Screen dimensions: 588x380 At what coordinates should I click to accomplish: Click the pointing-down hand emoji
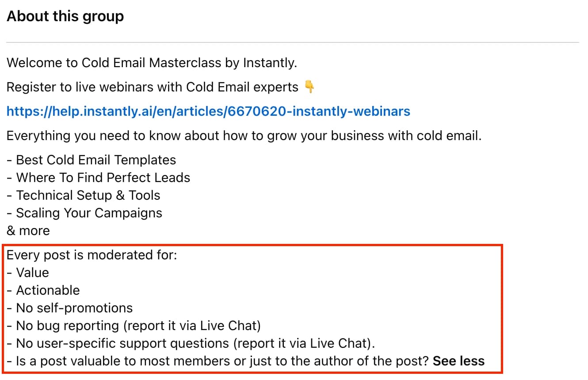pyautogui.click(x=309, y=87)
